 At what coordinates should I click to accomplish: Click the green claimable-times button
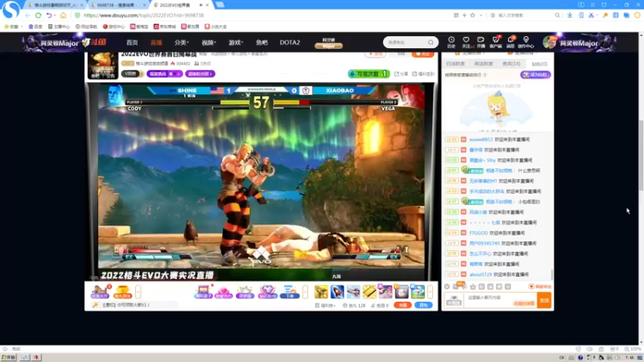coord(369,74)
